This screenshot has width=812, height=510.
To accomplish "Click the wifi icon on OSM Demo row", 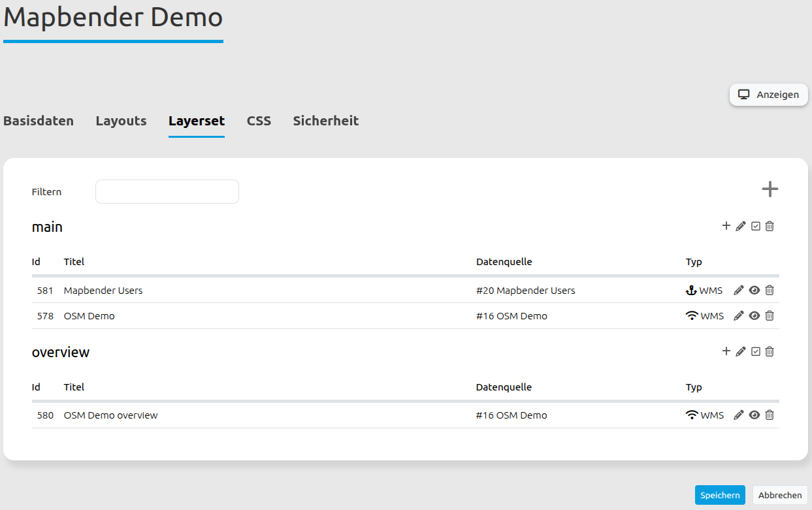I will [692, 316].
